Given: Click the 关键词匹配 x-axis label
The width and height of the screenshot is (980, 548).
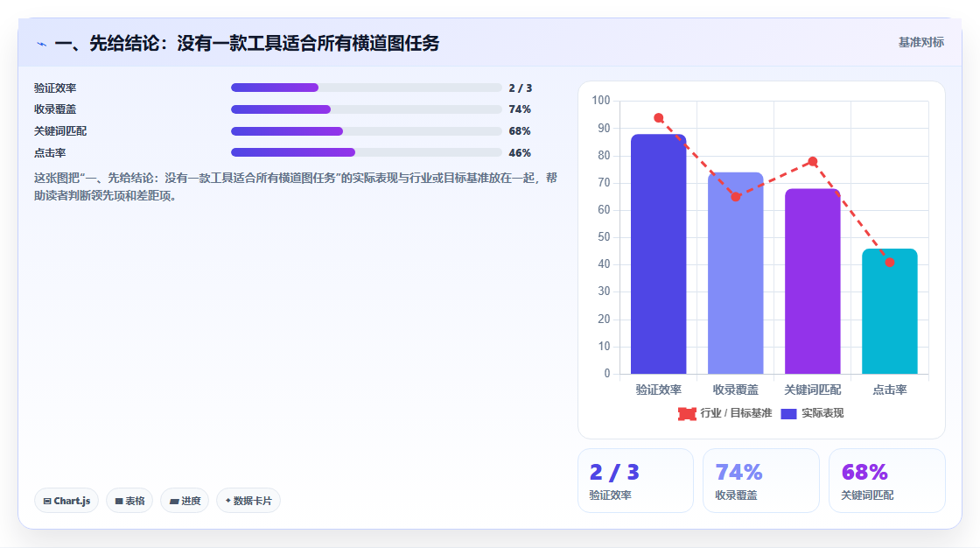Looking at the screenshot, I should (813, 390).
